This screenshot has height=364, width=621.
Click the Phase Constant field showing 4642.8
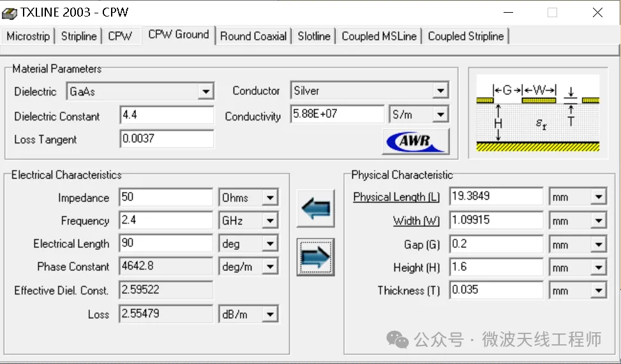point(166,266)
